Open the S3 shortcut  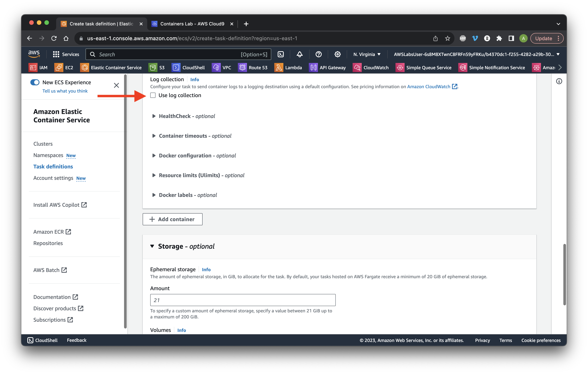click(156, 68)
